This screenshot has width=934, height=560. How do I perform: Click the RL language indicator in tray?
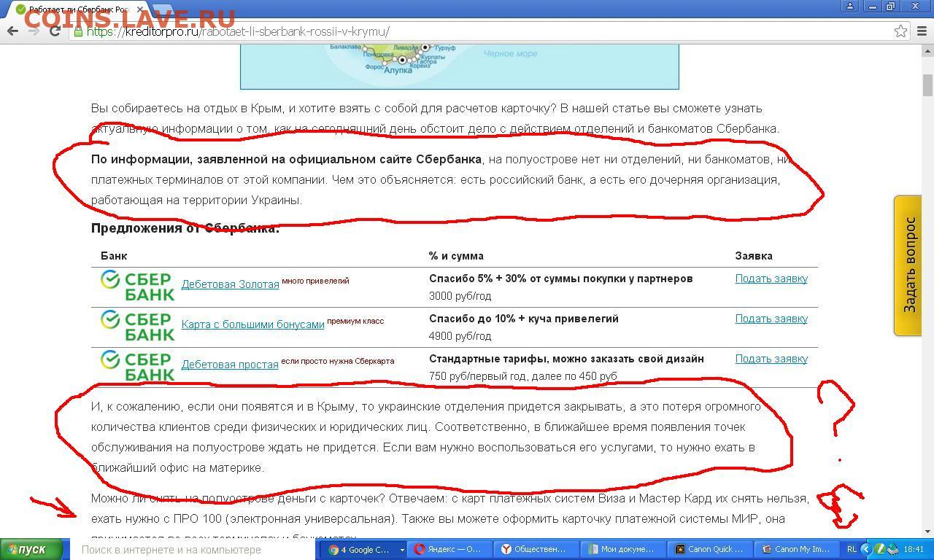click(x=852, y=550)
